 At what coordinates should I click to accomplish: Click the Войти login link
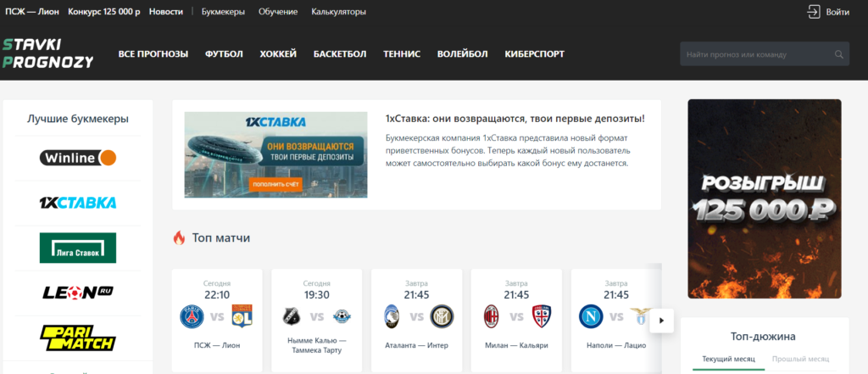(x=837, y=12)
